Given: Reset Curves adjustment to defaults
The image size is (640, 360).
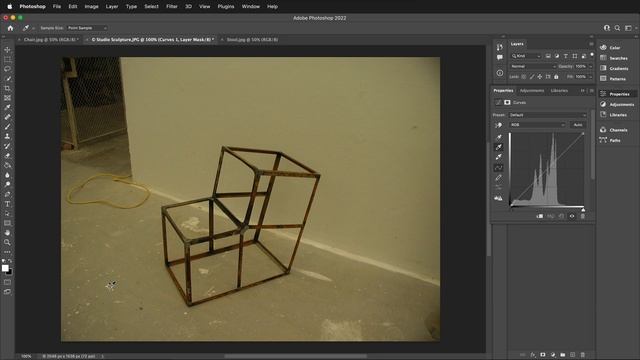Looking at the screenshot, I should [x=561, y=216].
